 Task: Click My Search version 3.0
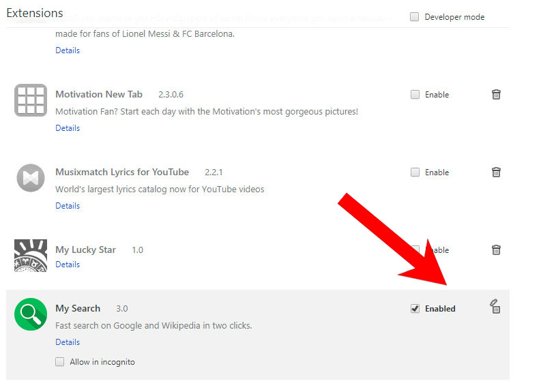pos(122,309)
